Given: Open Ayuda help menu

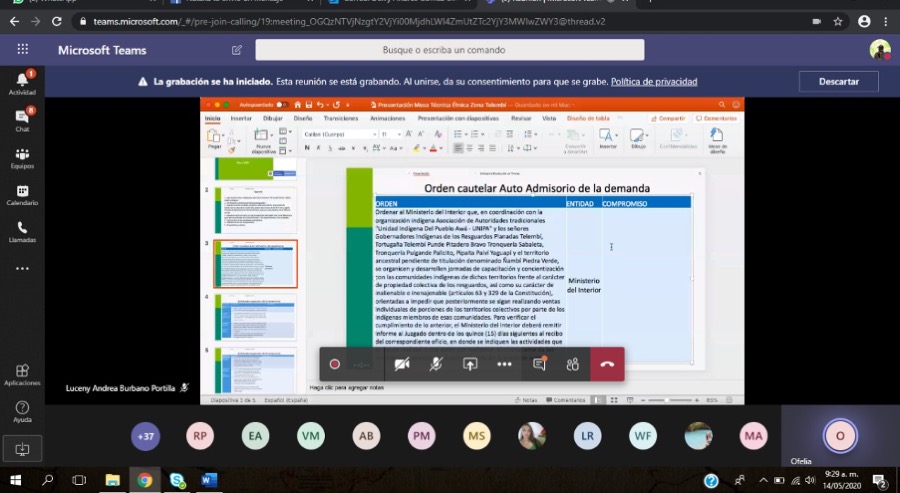Looking at the screenshot, I should tap(22, 411).
